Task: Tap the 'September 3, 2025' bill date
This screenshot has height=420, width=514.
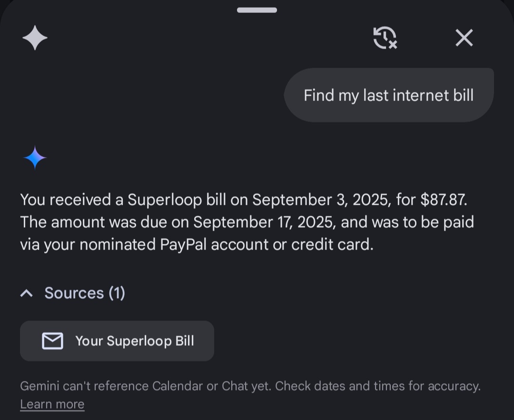Action: 322,200
